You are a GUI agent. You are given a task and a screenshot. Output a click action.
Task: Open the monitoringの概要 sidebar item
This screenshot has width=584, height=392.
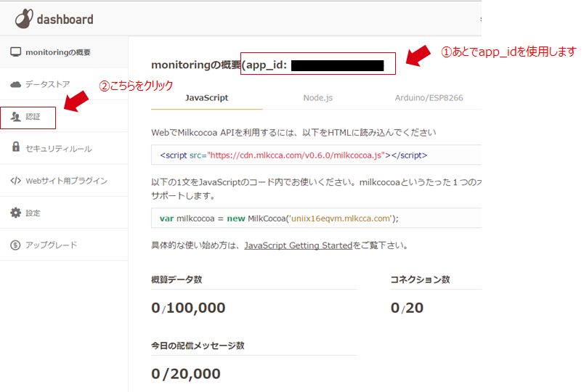coord(64,52)
